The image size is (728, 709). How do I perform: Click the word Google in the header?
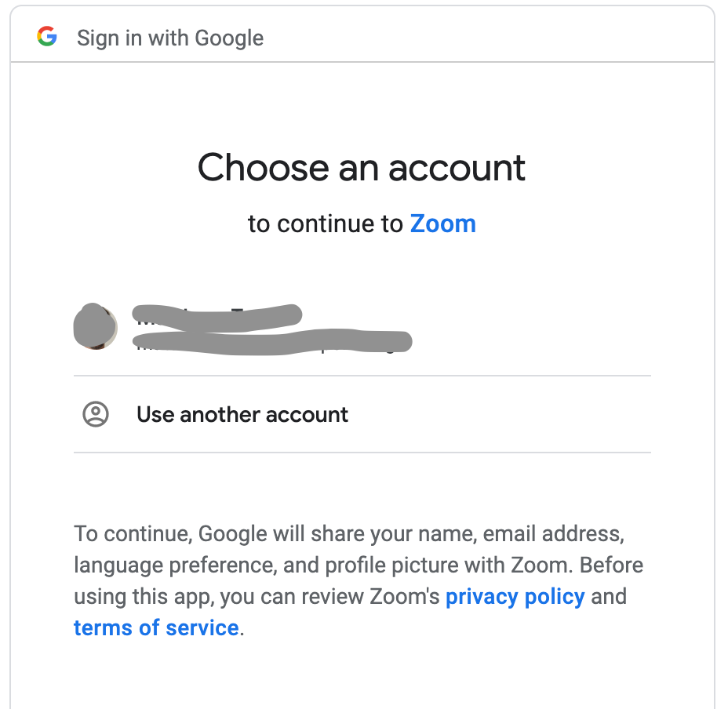(229, 38)
